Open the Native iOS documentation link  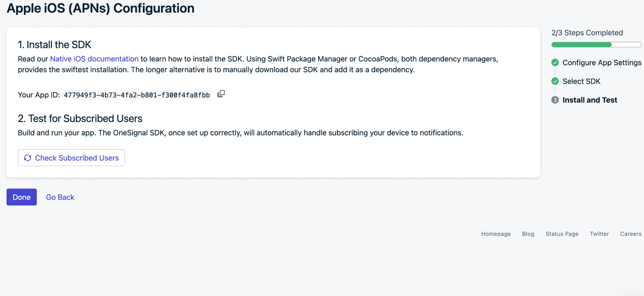click(94, 59)
